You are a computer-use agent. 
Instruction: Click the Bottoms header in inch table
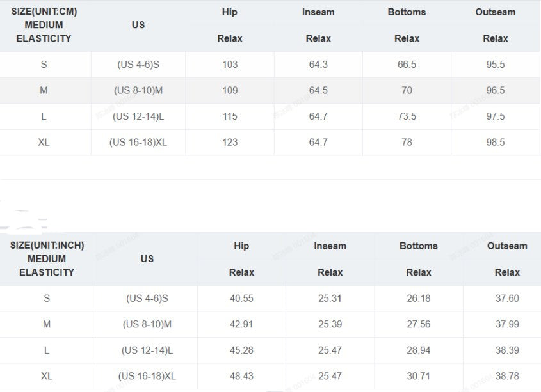coord(419,246)
